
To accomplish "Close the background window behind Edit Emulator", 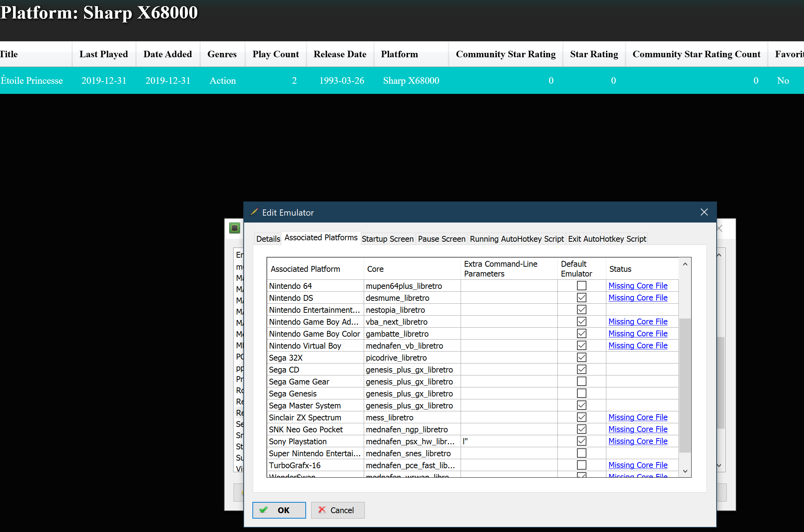I will [720, 228].
